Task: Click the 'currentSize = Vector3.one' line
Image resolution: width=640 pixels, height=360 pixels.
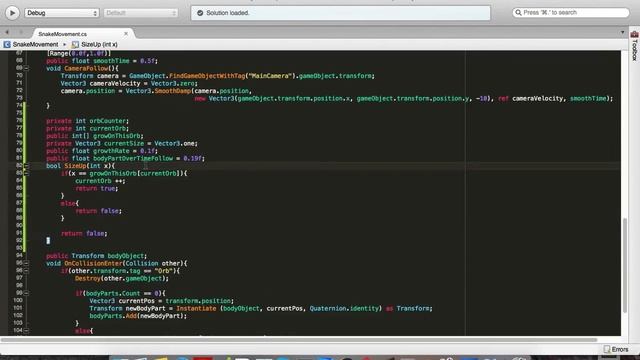Action: (122, 144)
